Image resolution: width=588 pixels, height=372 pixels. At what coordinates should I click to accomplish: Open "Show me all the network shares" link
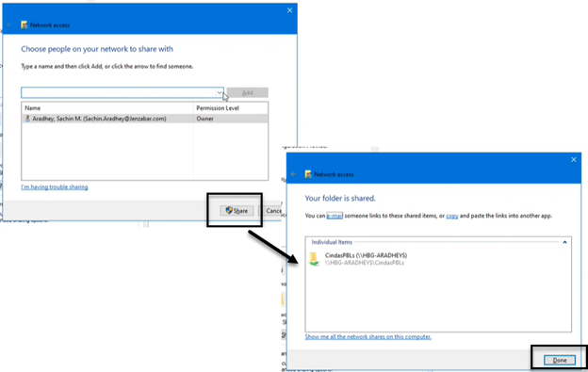coord(367,337)
